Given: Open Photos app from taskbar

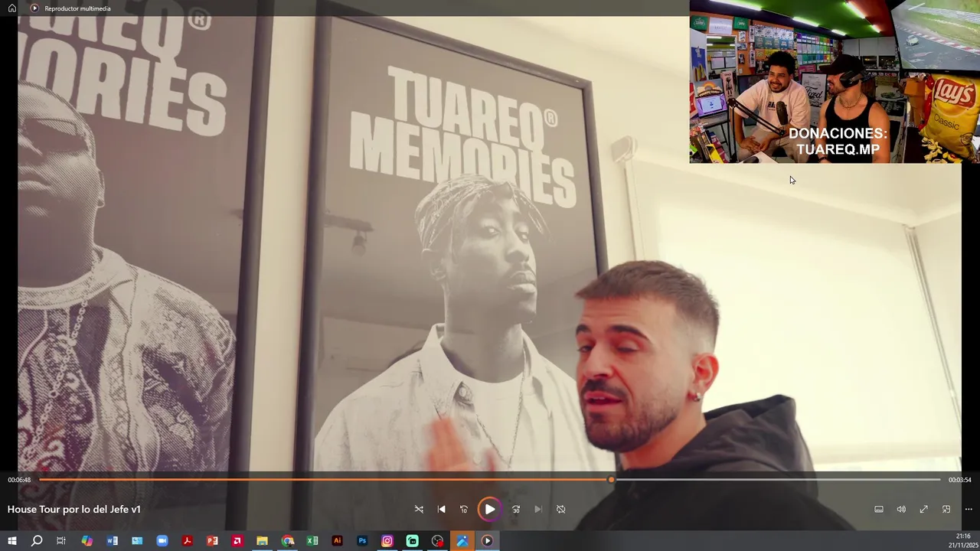Looking at the screenshot, I should click(x=462, y=541).
